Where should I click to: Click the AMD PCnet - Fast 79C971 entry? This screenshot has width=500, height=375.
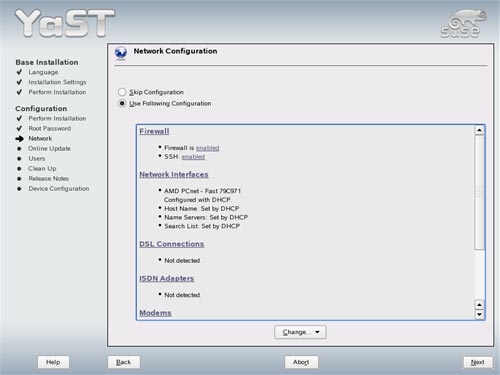click(x=202, y=191)
